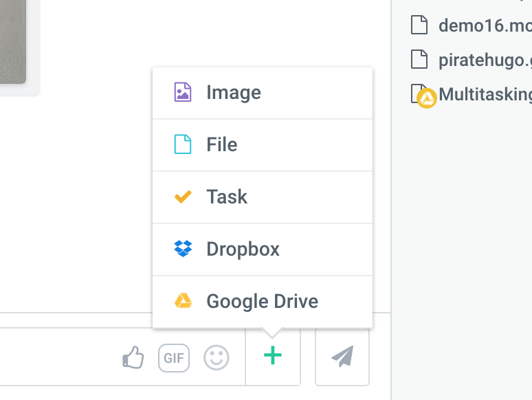
Task: Send a thumbs-up reaction
Action: 133,357
